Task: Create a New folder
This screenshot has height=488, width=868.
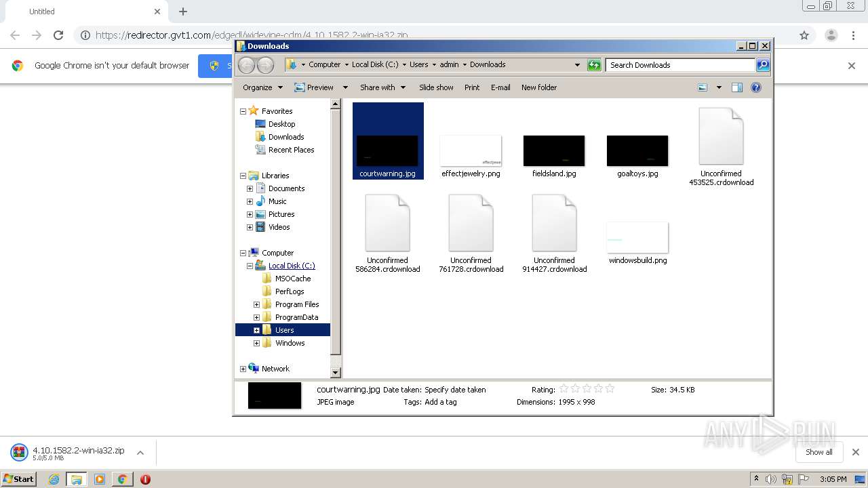Action: 539,87
